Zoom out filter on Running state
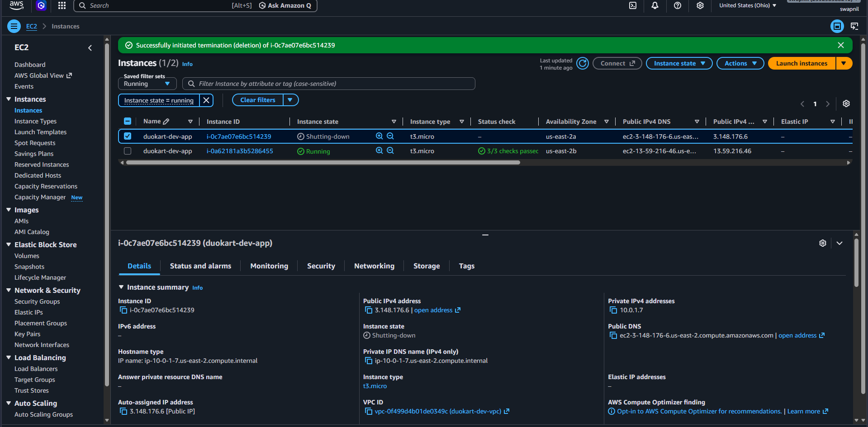Image resolution: width=868 pixels, height=427 pixels. (390, 150)
